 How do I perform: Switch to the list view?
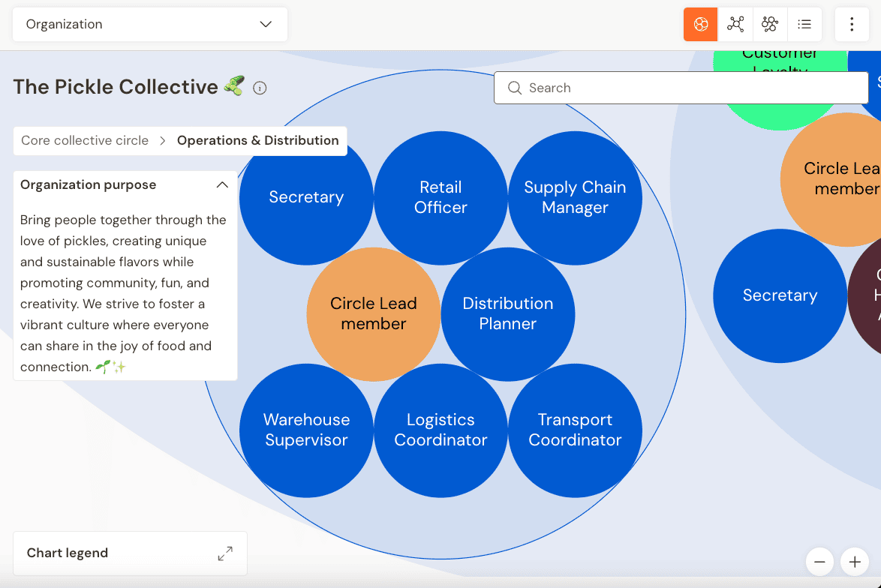[804, 24]
